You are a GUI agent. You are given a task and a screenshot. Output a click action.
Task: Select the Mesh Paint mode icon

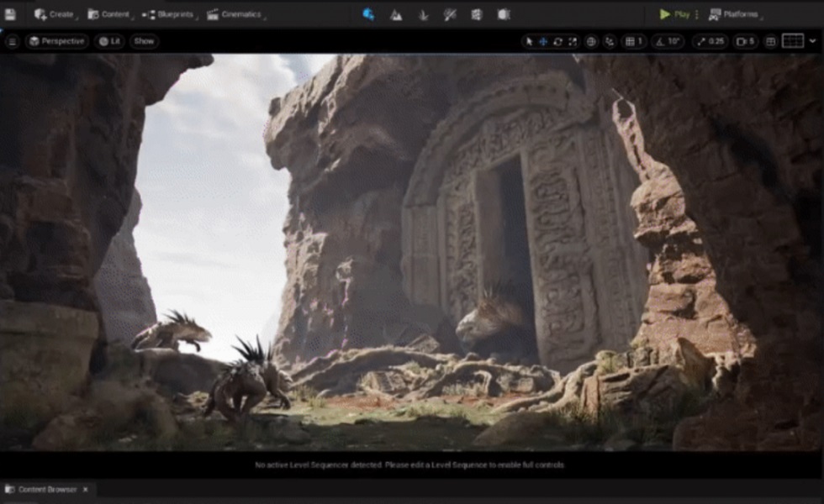coord(450,14)
